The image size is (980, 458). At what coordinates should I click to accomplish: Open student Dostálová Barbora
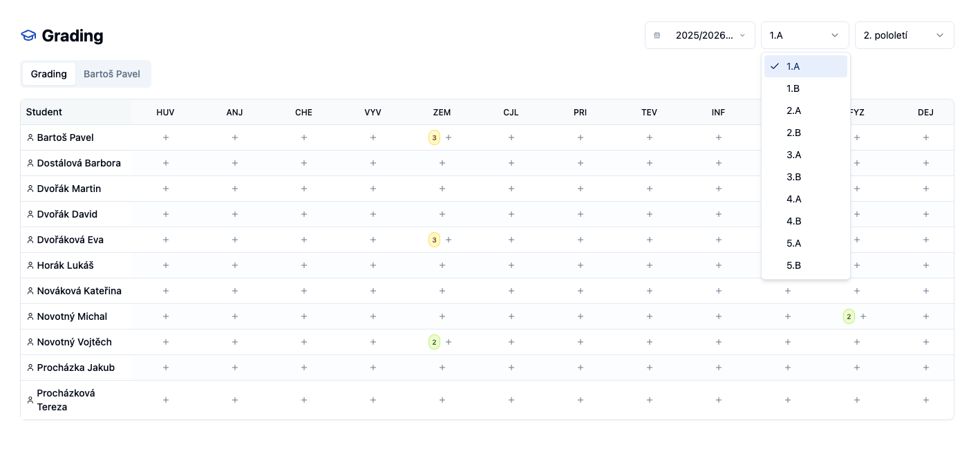(79, 163)
